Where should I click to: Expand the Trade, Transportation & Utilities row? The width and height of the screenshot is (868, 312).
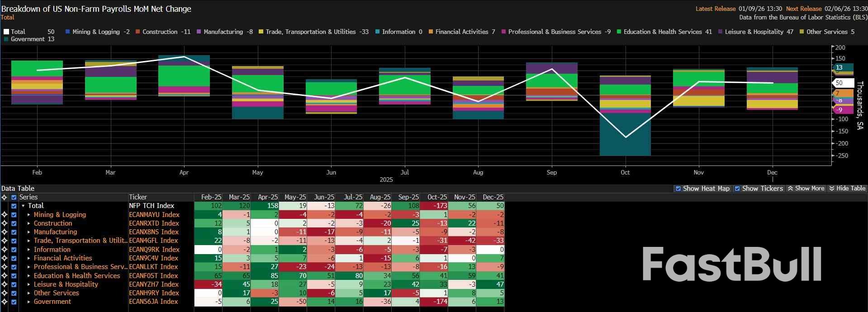[x=29, y=241]
